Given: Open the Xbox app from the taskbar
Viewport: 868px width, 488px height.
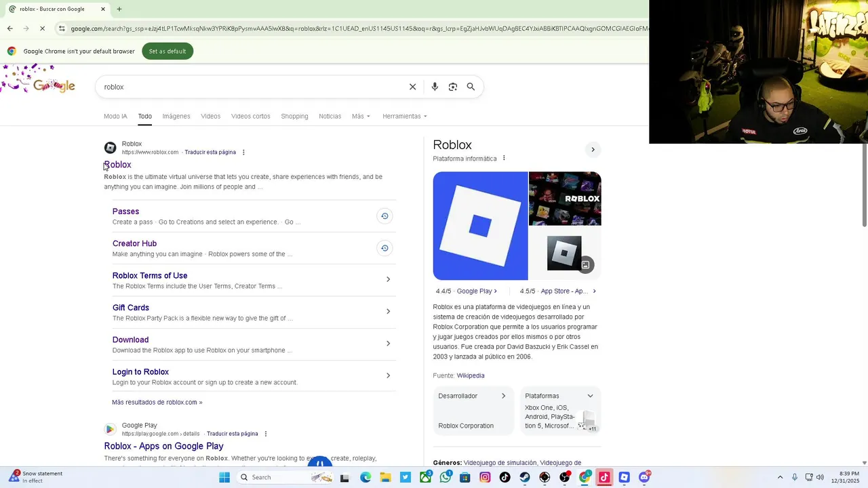Looking at the screenshot, I should coord(425,477).
